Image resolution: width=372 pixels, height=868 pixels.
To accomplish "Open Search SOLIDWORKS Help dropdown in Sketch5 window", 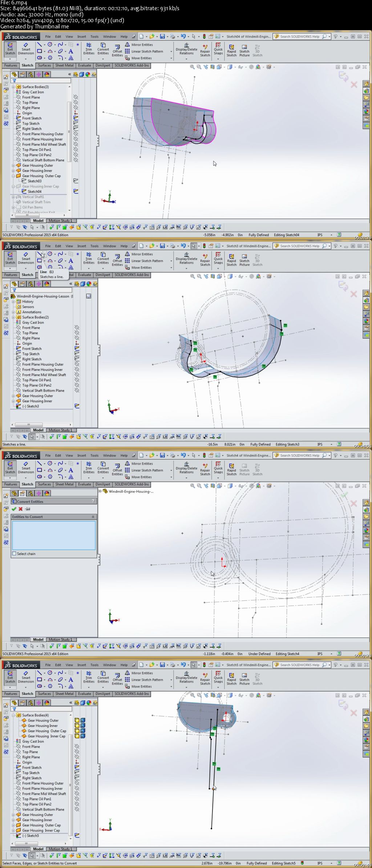I will [330, 665].
